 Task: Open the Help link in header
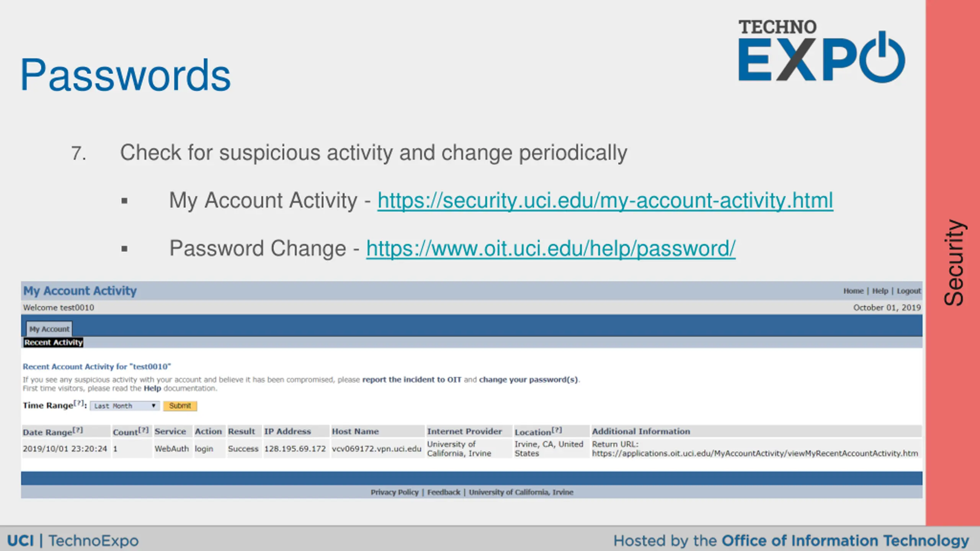coord(880,291)
